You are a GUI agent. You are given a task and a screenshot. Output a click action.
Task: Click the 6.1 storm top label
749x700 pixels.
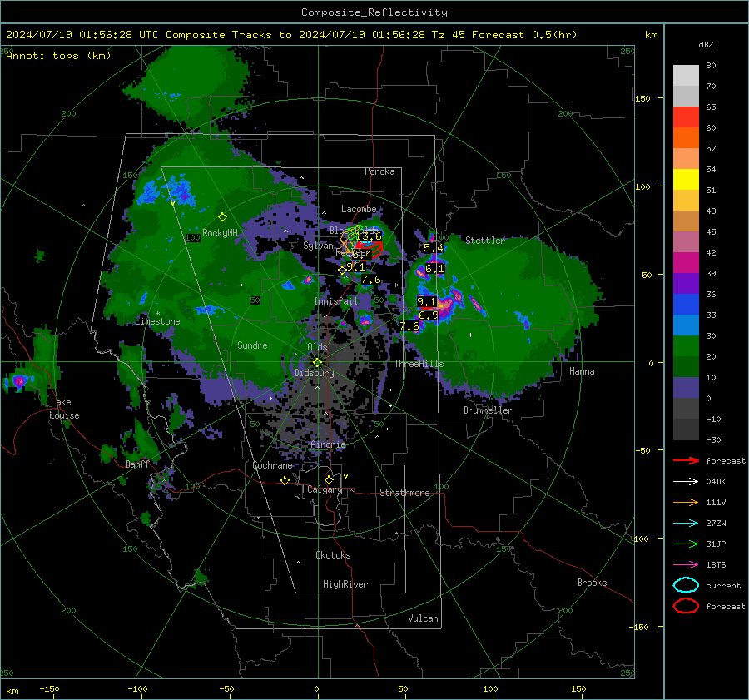[x=434, y=269]
